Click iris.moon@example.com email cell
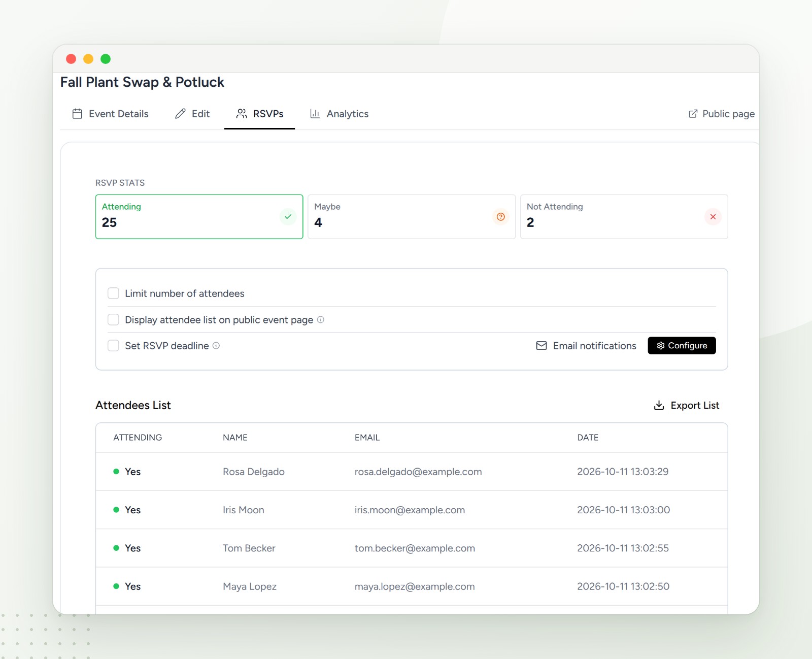The width and height of the screenshot is (812, 659). click(410, 510)
